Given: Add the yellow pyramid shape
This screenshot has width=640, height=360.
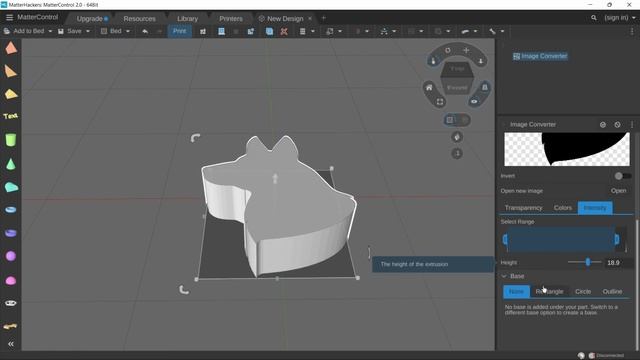Looking at the screenshot, I should coord(11,94).
